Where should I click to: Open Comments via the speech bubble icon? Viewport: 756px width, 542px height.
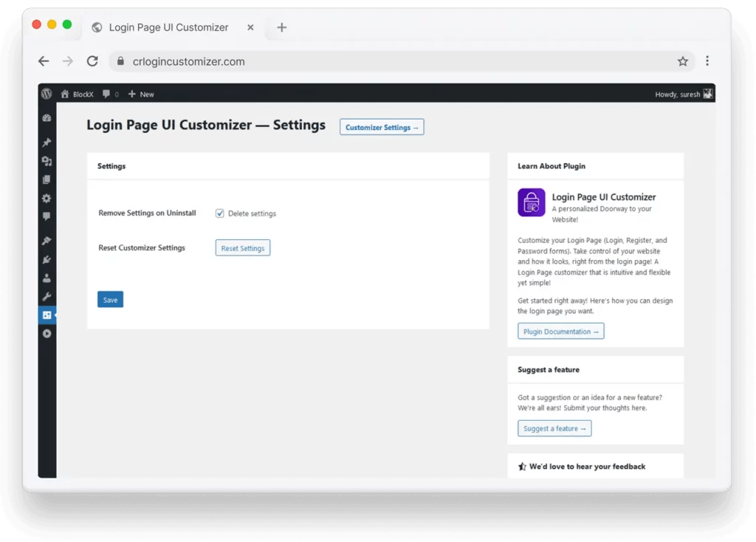click(47, 216)
